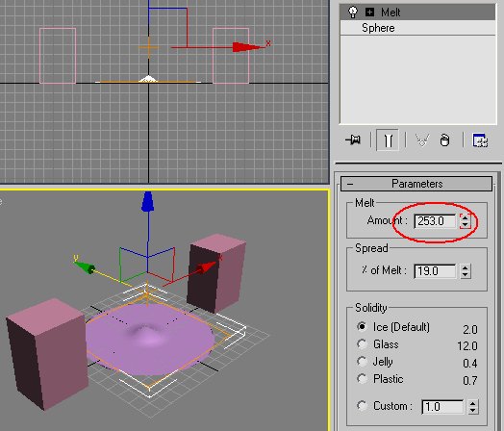504x431 pixels.
Task: Click the Make Unique icon
Action: point(422,140)
